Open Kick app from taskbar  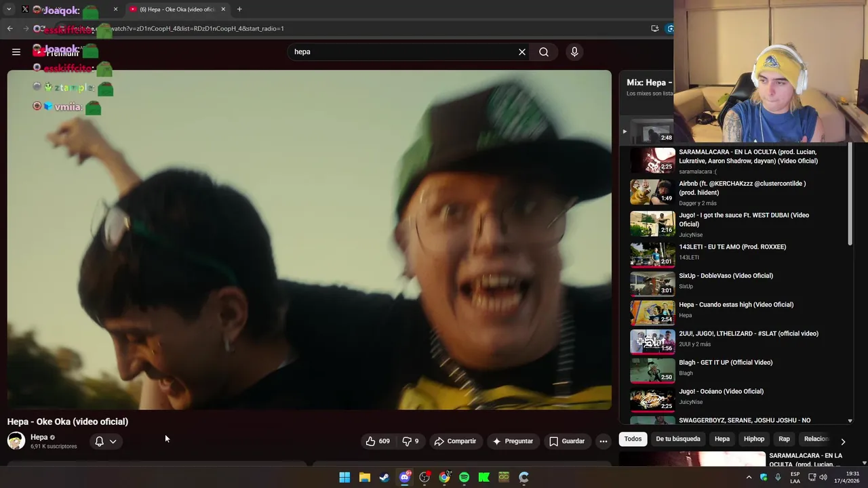click(x=484, y=477)
